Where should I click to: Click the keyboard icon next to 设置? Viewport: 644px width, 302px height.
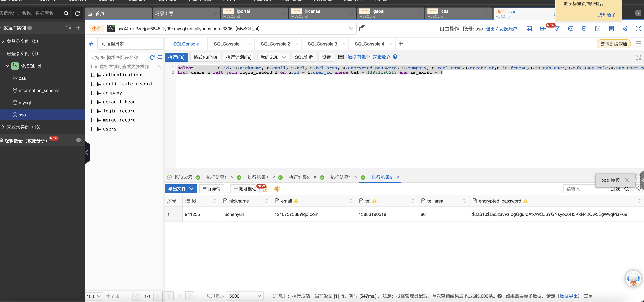pos(341,57)
